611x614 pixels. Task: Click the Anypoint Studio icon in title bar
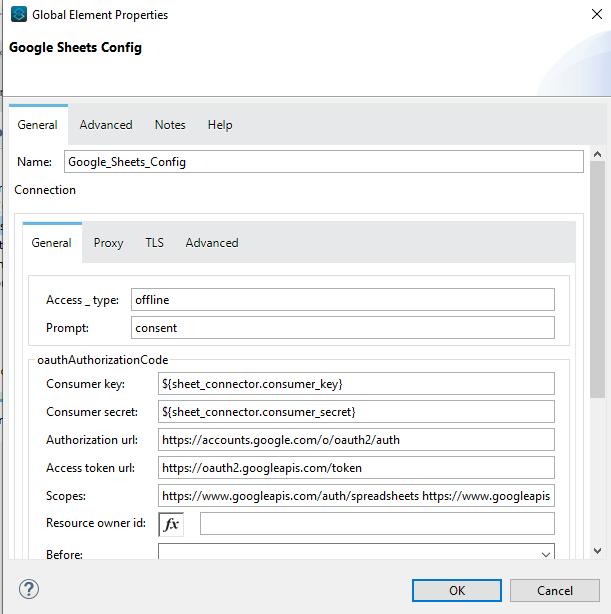tap(19, 14)
